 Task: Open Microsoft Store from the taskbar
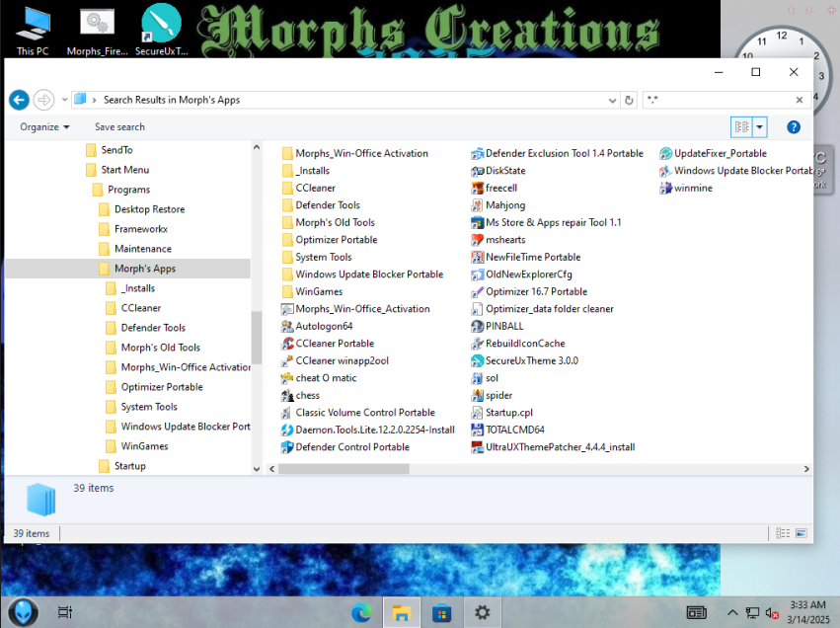(x=441, y=612)
